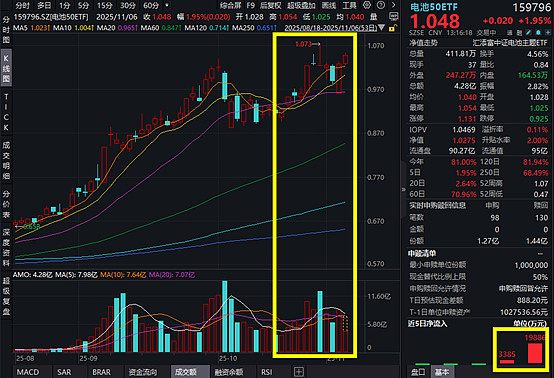Screen dimensions: 554x378
Task: Open the date range dropdown triangle
Action: tap(382, 28)
